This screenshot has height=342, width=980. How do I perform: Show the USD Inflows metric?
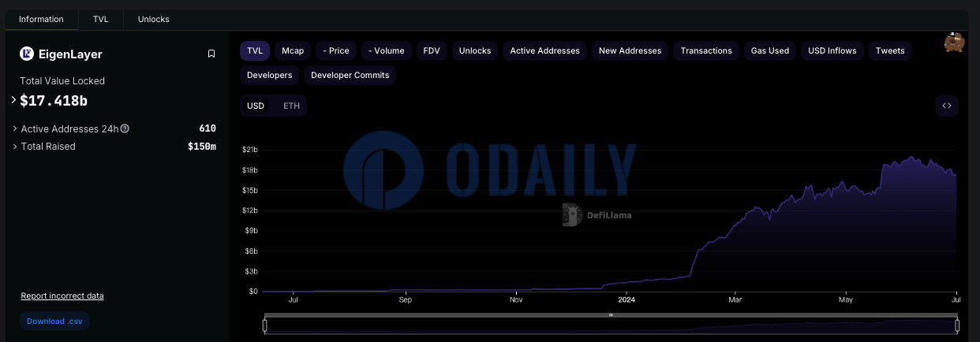(x=832, y=50)
